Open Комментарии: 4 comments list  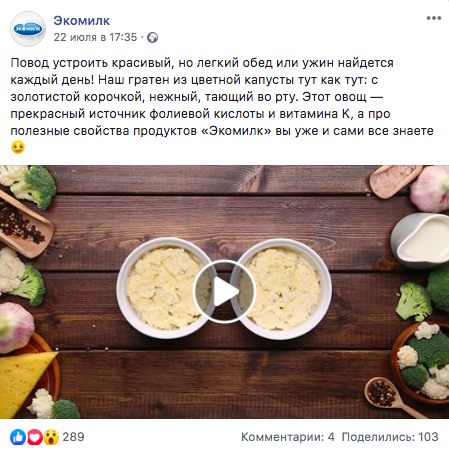point(288,437)
